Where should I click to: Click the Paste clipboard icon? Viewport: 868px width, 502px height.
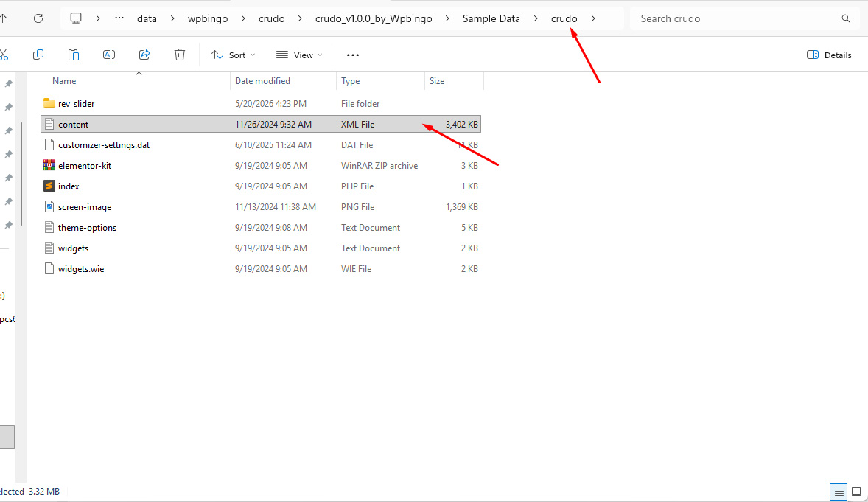74,55
